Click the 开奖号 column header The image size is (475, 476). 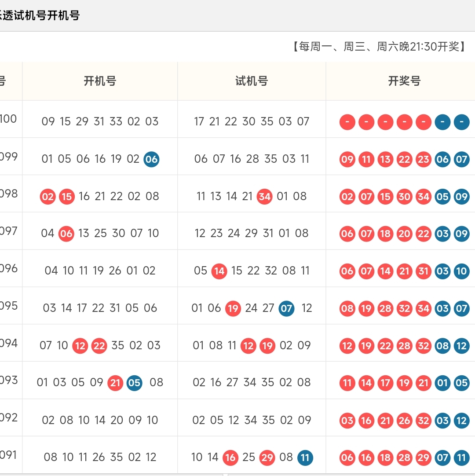tap(404, 81)
